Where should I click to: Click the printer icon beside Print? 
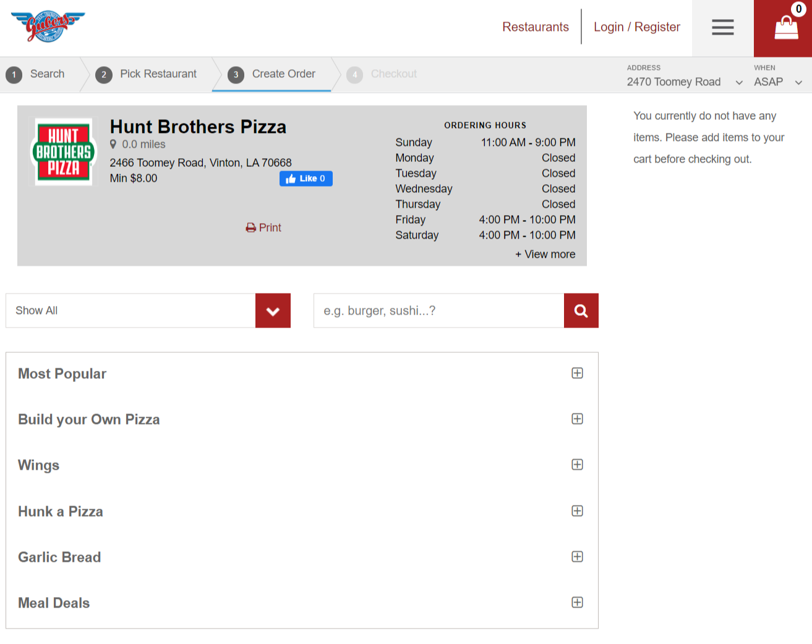point(250,227)
